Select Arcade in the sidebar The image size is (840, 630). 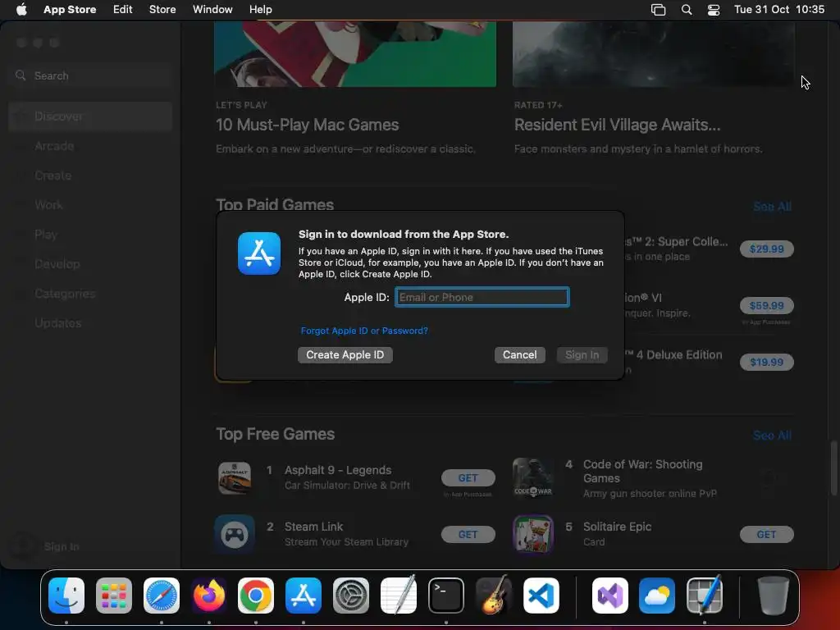coord(90,146)
